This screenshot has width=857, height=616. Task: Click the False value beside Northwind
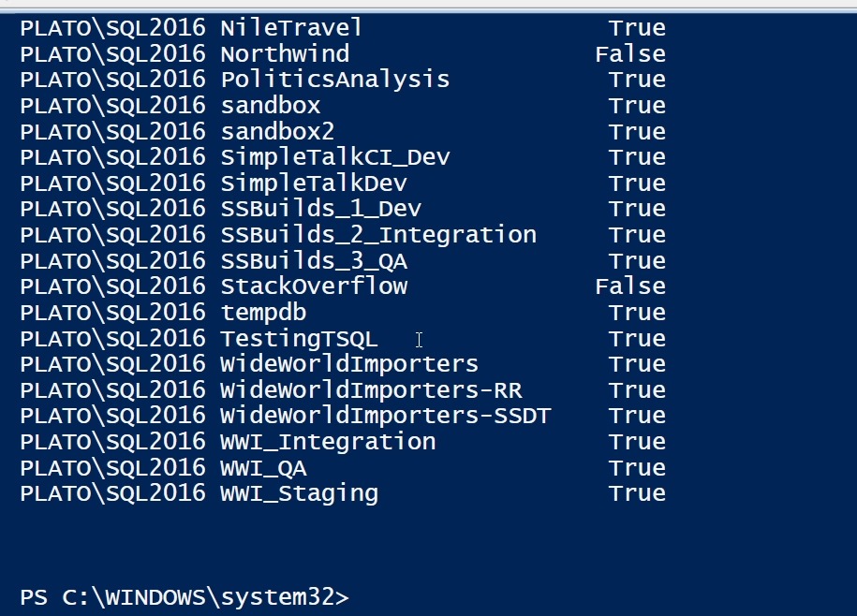(629, 54)
